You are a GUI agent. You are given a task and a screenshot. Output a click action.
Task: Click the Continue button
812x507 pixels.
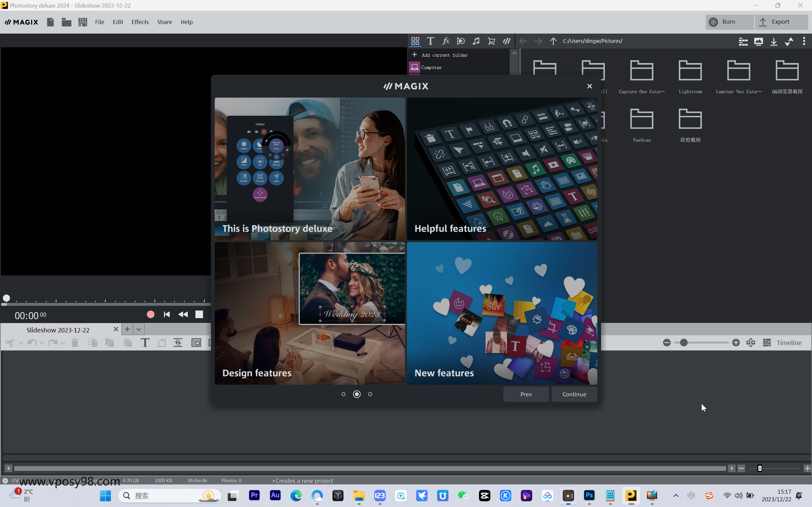click(x=574, y=394)
